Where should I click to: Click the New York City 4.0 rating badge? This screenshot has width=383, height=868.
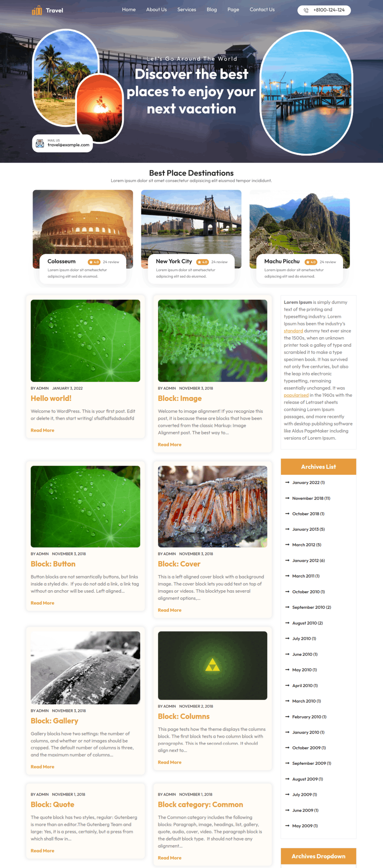click(x=203, y=262)
